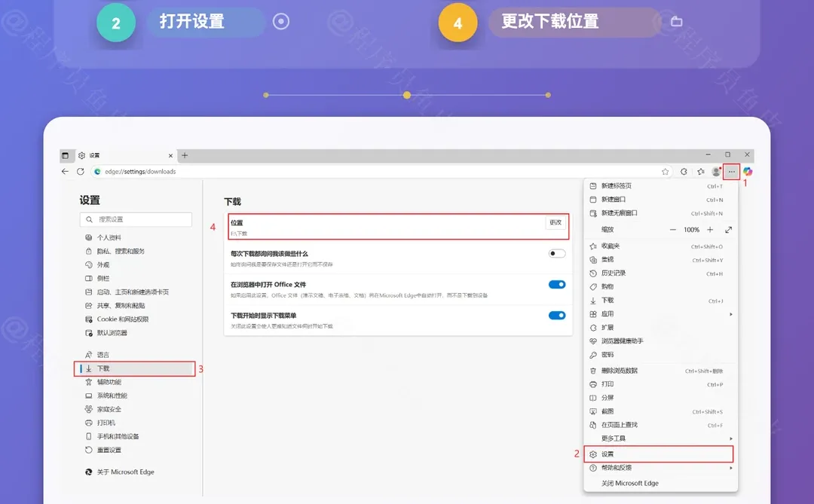Click the full screen arrow icon
This screenshot has width=814, height=504.
728,230
